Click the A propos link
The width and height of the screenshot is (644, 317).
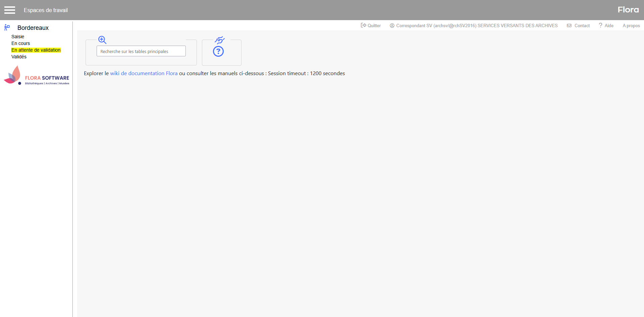click(631, 26)
